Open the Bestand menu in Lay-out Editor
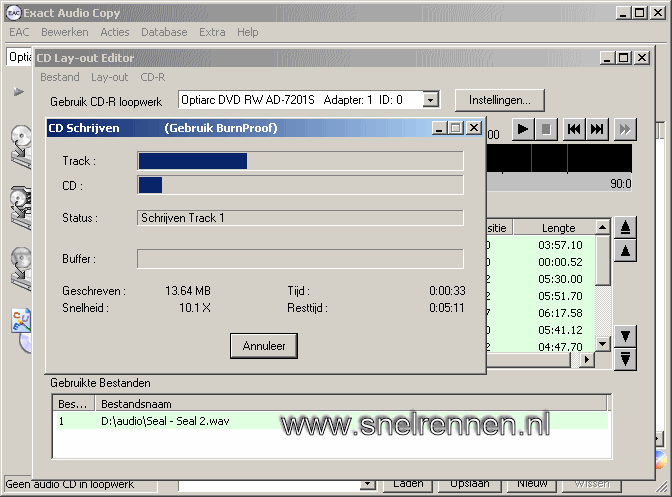672x497 pixels. click(x=60, y=77)
